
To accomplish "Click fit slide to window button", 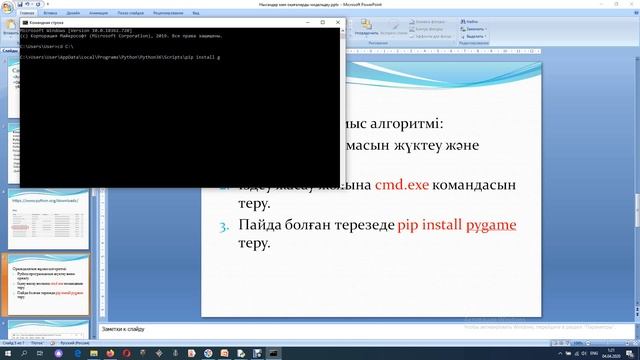I will coord(635,343).
